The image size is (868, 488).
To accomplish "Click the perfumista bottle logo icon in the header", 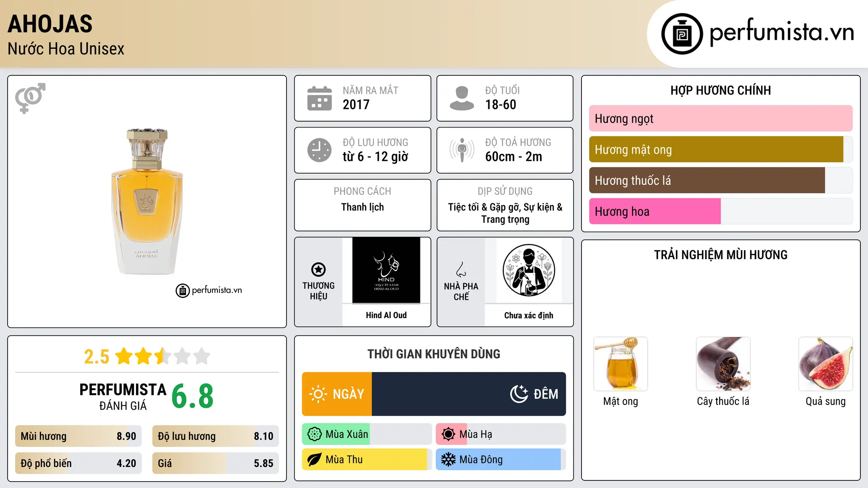I will pyautogui.click(x=682, y=34).
